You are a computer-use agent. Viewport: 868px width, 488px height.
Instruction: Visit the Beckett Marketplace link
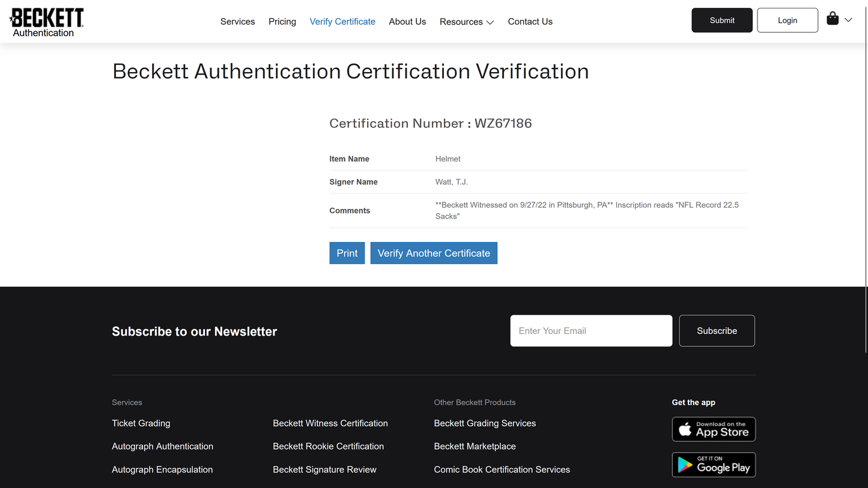[x=475, y=446]
